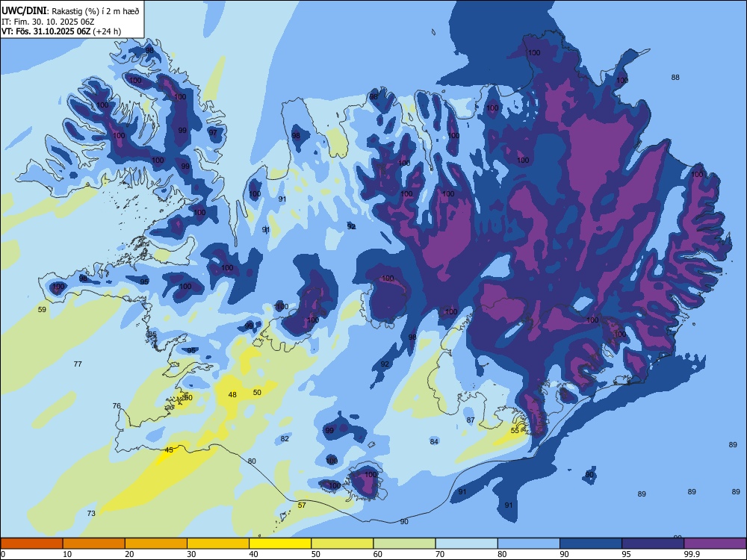
Task: Click the 20–30 amber legend swatch
Action: [x=156, y=544]
